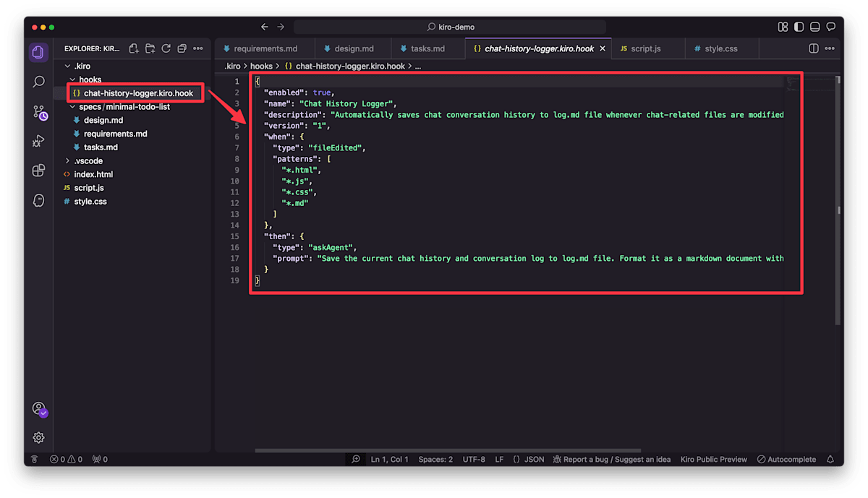Open the Explorer activity bar icon

pos(38,53)
